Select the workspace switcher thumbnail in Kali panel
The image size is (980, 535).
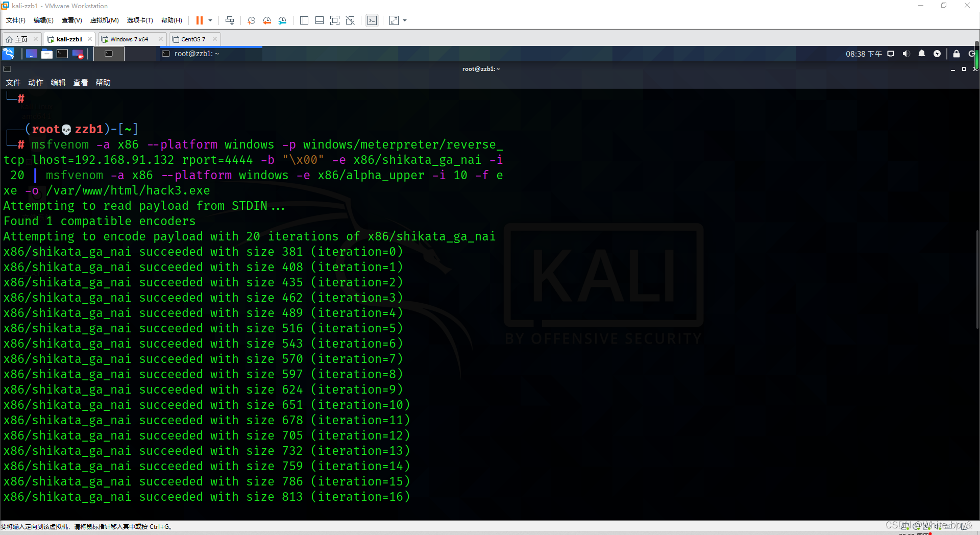[109, 54]
